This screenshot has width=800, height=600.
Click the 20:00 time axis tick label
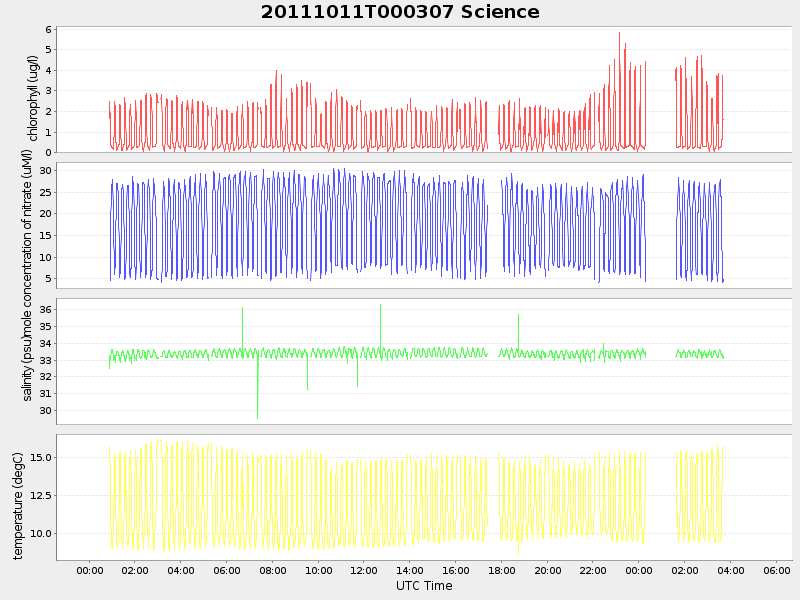coord(547,570)
